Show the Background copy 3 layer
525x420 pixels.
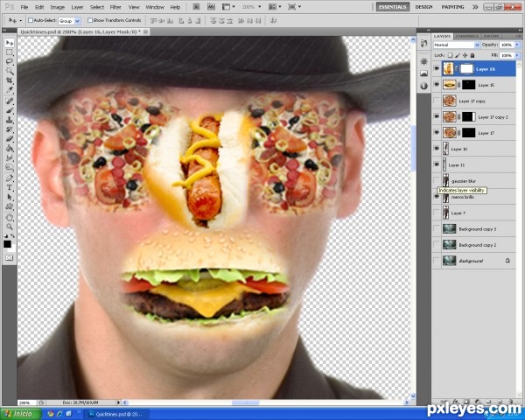pos(437,228)
